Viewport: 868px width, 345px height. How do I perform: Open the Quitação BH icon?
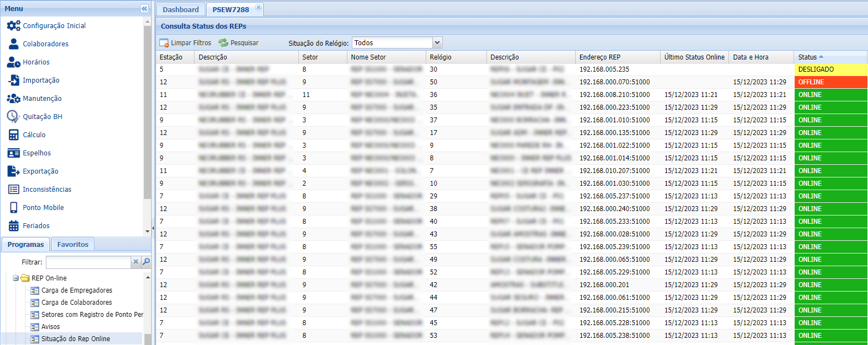pos(13,117)
